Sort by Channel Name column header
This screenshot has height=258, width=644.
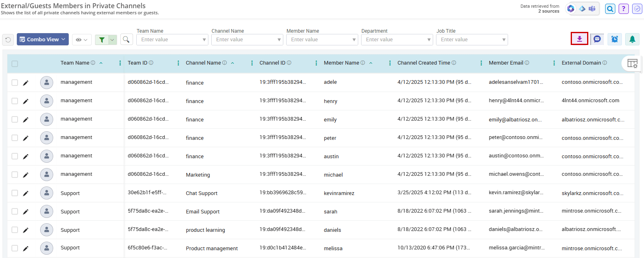(203, 63)
